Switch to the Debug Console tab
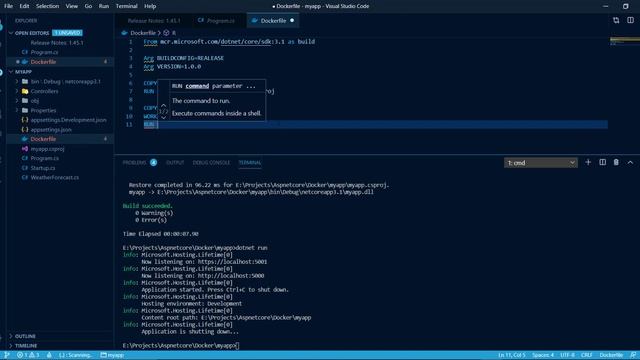Viewport: 640px width, 360px height. coord(211,163)
